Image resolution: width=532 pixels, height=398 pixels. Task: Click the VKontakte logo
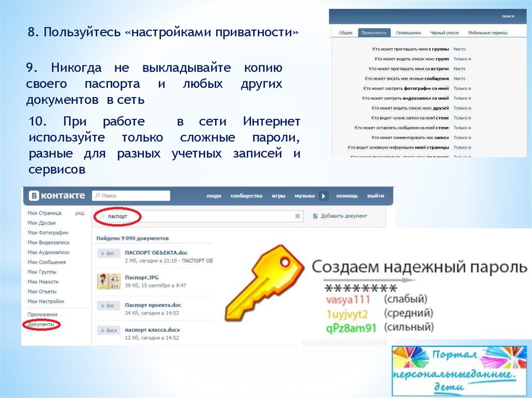click(57, 196)
